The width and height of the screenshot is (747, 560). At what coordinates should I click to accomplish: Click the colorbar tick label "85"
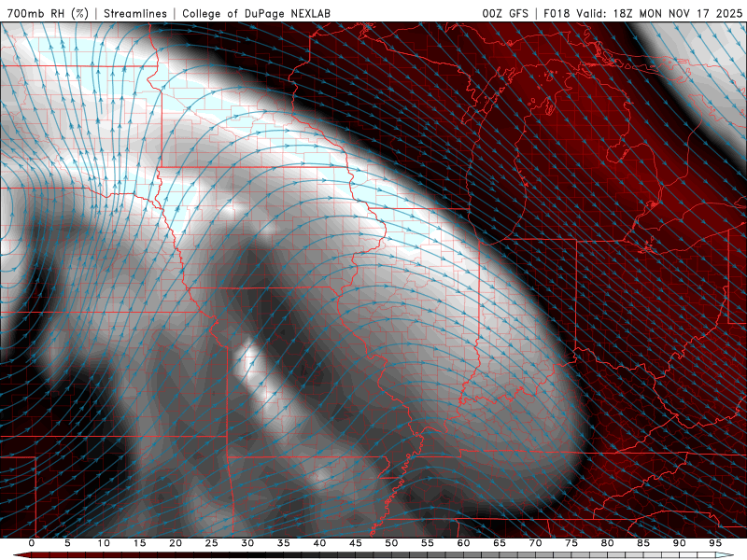pyautogui.click(x=643, y=543)
